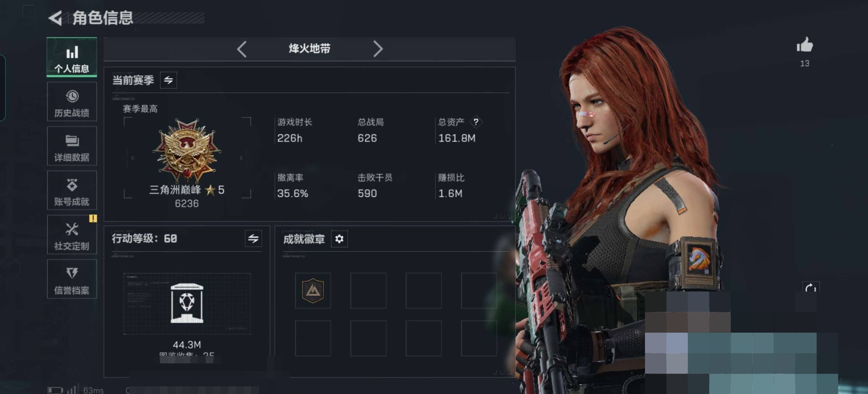Screen dimensions: 868x394
Task: Go back using the arrow beside 角色信息
Action: (55, 18)
